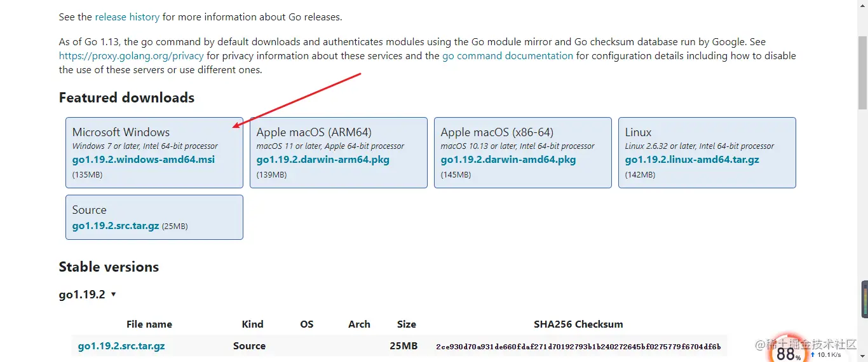Download go1.19.2.darwin-arm64.pkg file
Image resolution: width=868 pixels, height=362 pixels.
[x=323, y=160]
